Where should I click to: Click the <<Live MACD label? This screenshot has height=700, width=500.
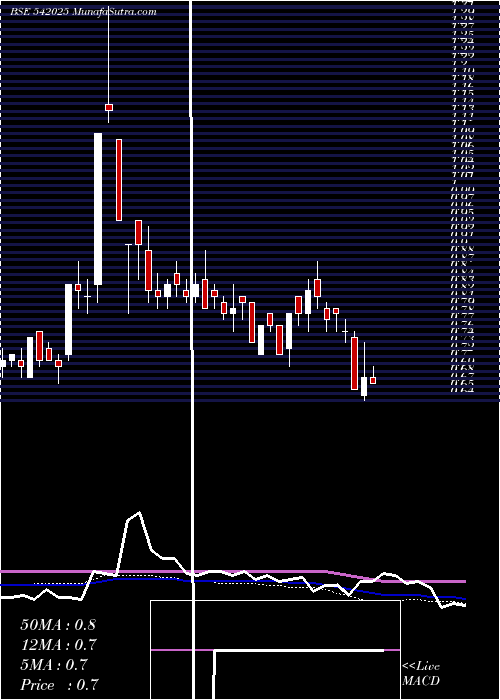421,674
